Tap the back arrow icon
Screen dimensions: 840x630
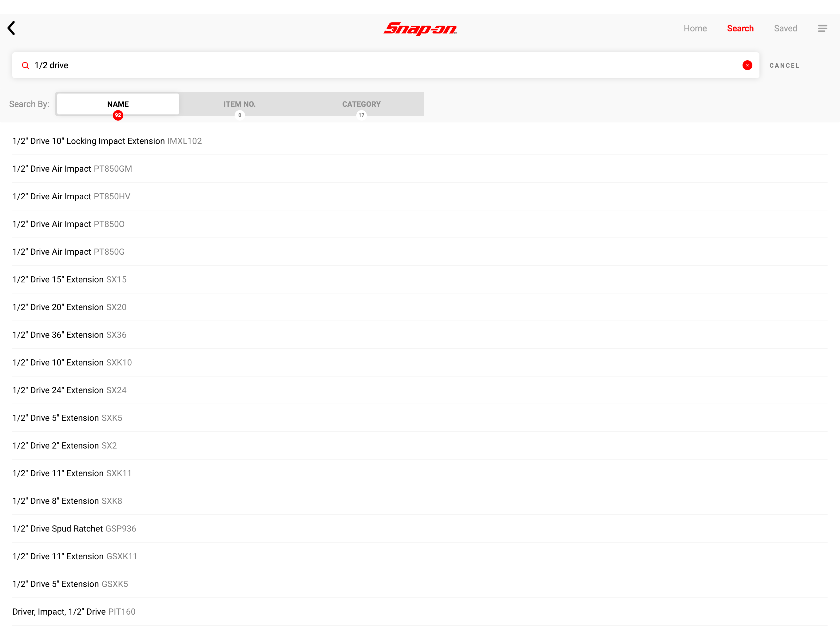pyautogui.click(x=12, y=28)
